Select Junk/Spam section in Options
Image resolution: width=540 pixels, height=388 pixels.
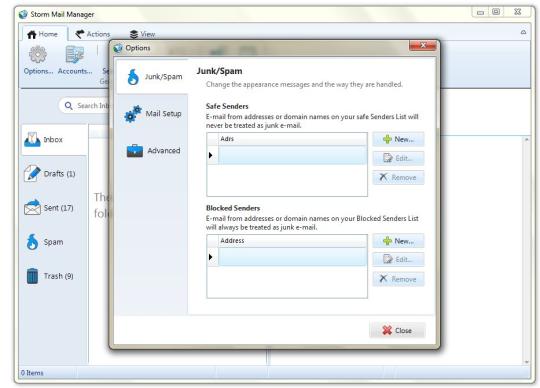[153, 76]
